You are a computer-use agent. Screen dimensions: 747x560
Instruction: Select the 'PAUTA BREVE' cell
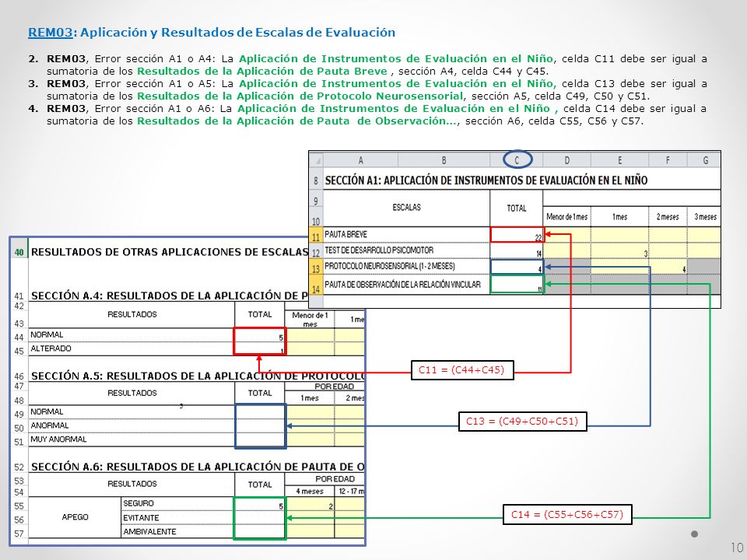(406, 234)
